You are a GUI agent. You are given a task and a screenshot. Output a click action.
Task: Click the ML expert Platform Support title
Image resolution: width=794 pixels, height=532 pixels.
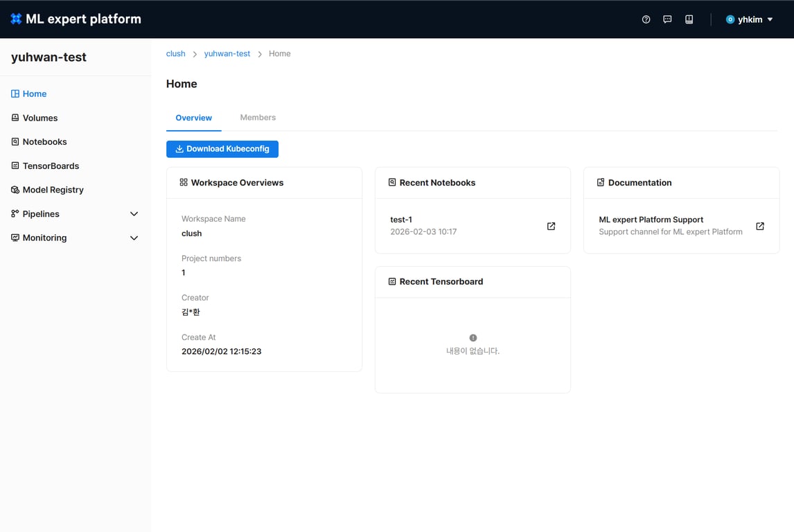tap(651, 220)
